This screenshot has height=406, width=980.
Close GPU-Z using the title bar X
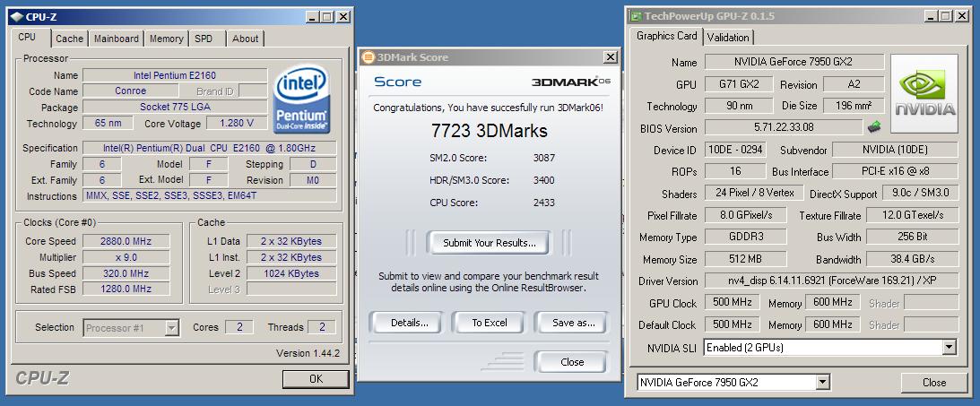coord(961,15)
